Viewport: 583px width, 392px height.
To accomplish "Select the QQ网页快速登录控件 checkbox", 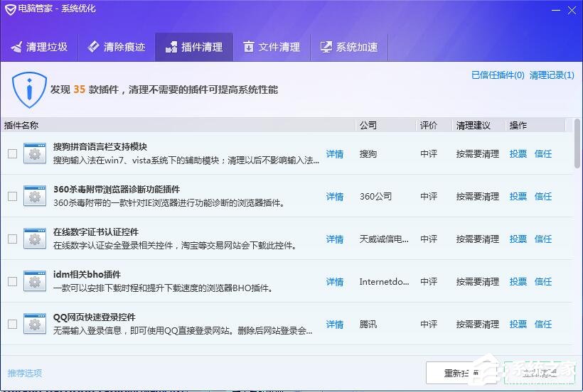I will click(x=12, y=325).
